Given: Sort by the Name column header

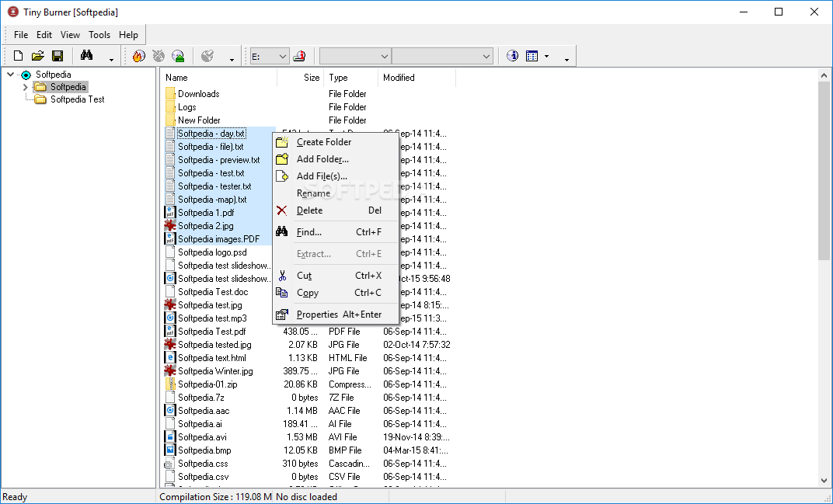Looking at the screenshot, I should click(219, 78).
